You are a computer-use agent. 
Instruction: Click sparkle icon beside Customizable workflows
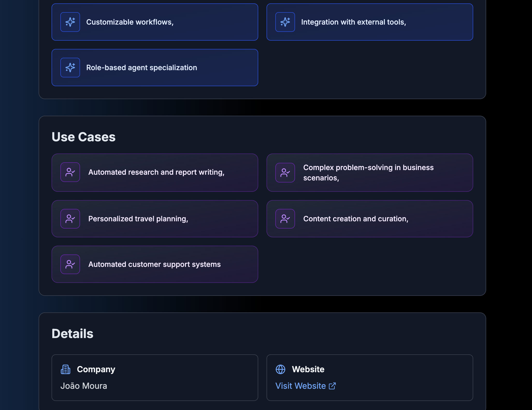70,22
